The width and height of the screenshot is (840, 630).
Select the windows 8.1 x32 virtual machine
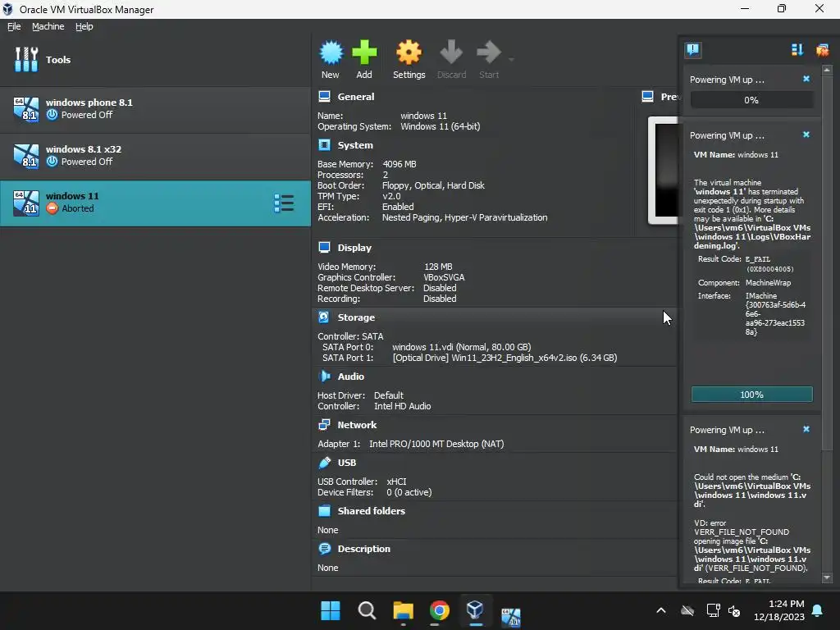(155, 155)
